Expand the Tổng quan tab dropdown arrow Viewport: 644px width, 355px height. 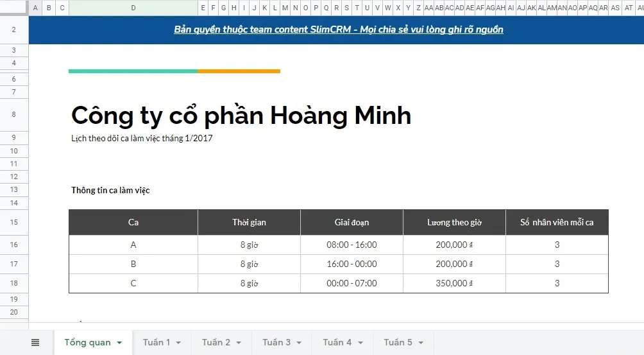coord(119,343)
